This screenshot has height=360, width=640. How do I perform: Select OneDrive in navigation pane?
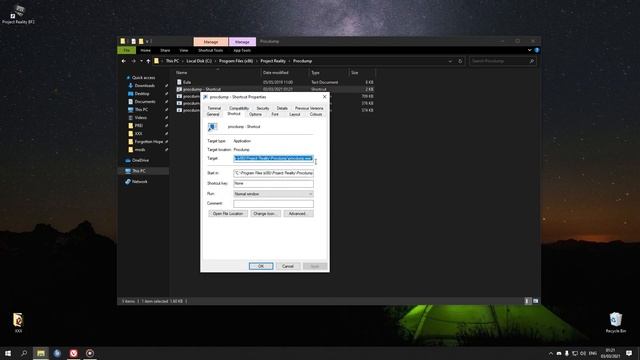pos(140,160)
